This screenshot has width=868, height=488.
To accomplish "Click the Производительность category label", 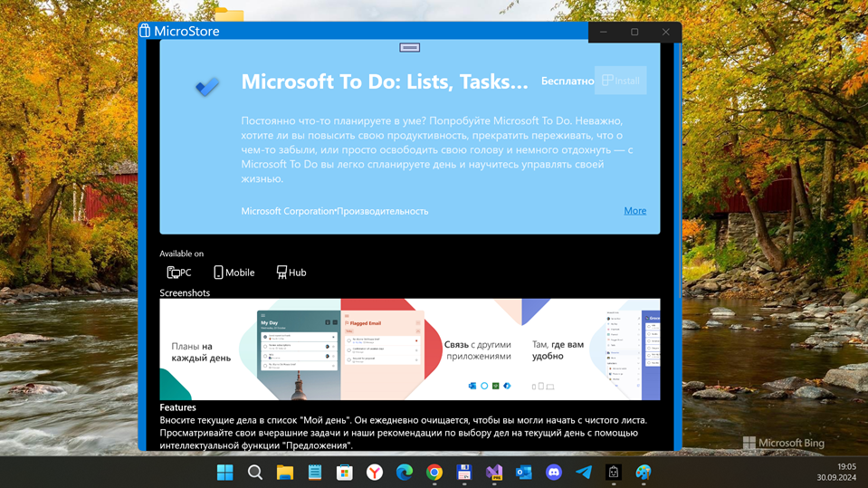I will point(383,211).
